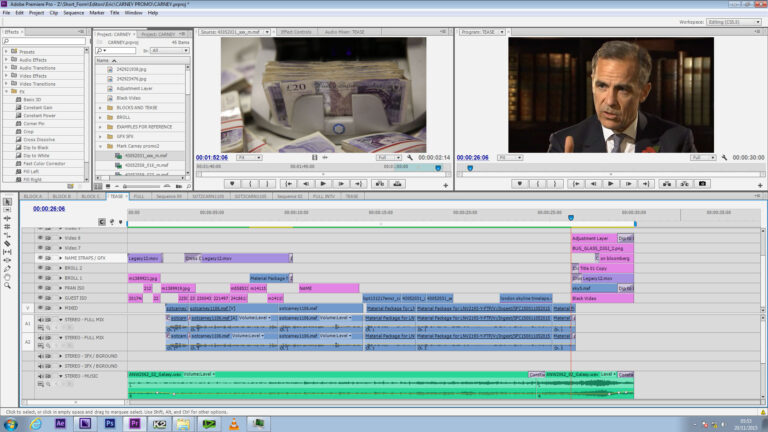
Task: Select the Pen tool
Action: point(7,268)
